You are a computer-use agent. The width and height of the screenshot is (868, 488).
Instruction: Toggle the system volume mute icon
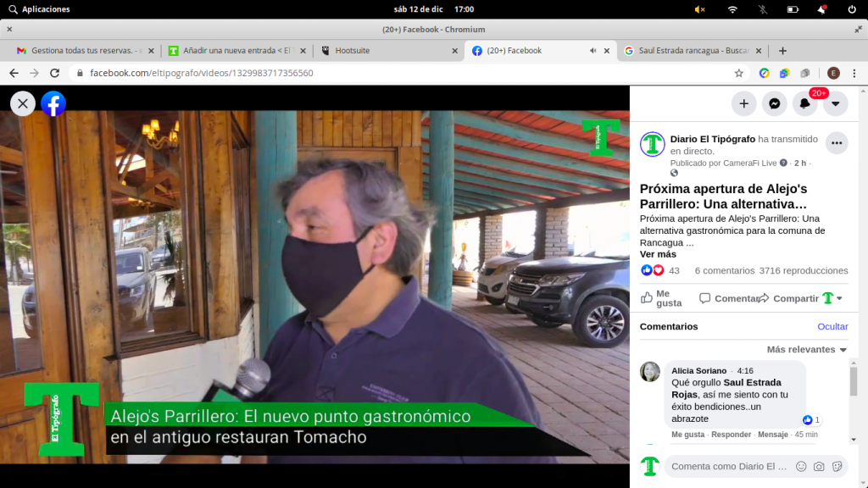click(x=699, y=9)
